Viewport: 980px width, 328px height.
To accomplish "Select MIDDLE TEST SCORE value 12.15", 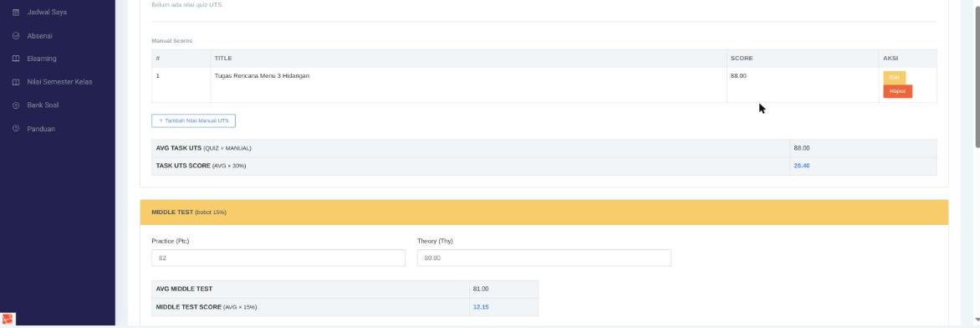I will 481,307.
